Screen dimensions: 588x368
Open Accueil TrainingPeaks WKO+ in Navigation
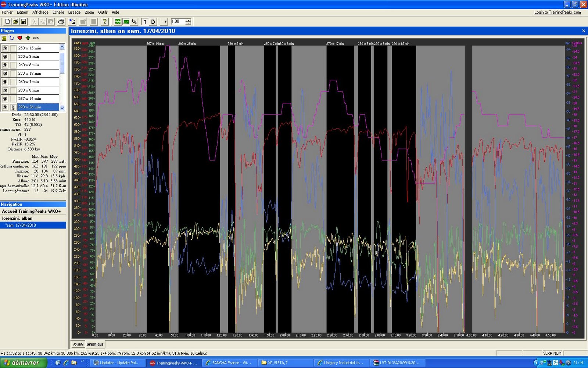pos(31,211)
